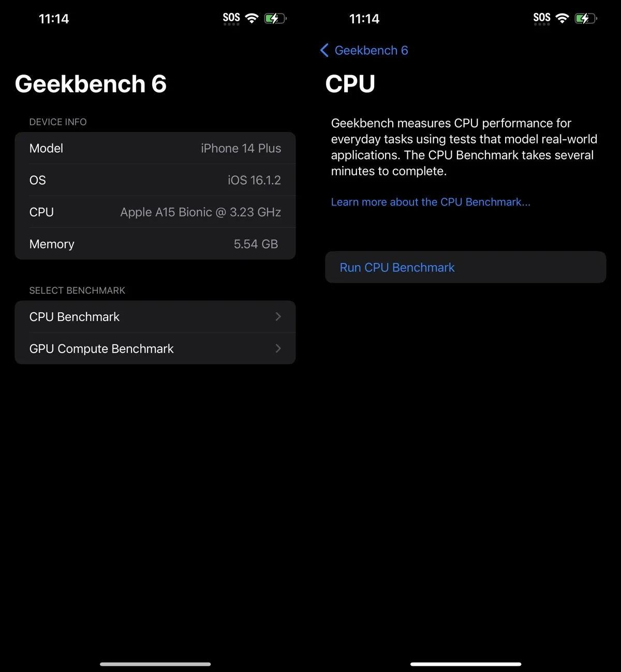Screen dimensions: 621x672
Task: Tap the Wi-Fi icon in right status bar
Action: (x=562, y=19)
